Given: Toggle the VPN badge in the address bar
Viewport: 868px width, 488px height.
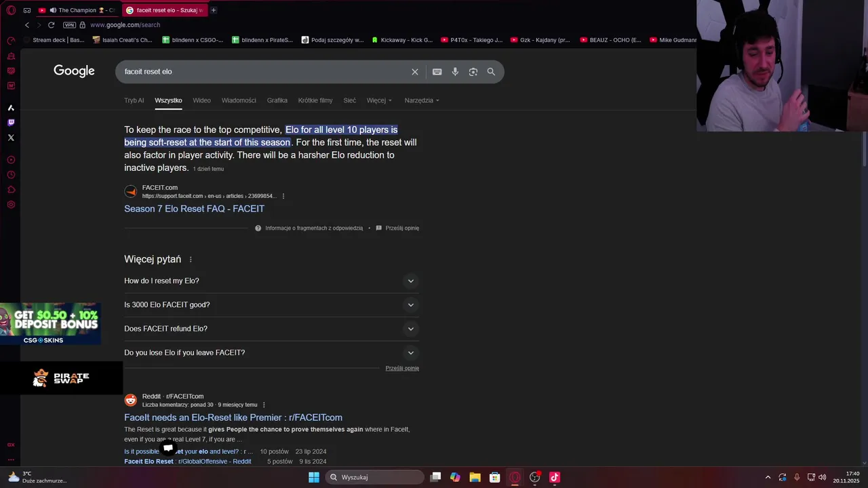Looking at the screenshot, I should [x=69, y=25].
